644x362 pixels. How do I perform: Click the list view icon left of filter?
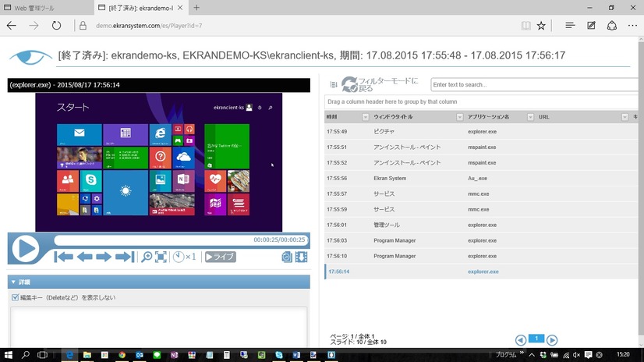tap(334, 84)
